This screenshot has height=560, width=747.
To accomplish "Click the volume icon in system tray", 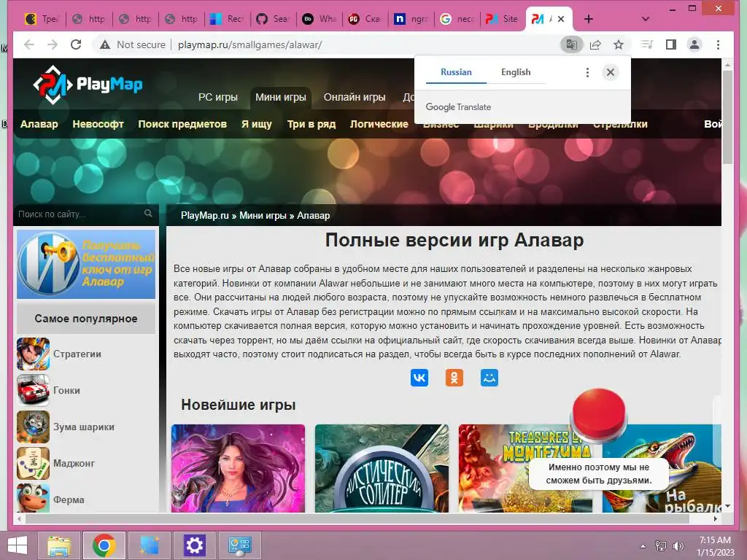I will 678,546.
